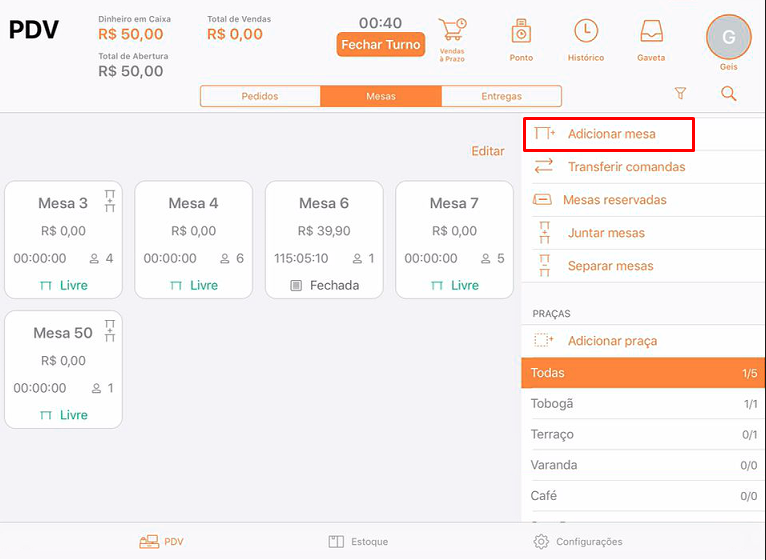This screenshot has width=766, height=560.
Task: Select the Todas praça row
Action: click(x=643, y=373)
